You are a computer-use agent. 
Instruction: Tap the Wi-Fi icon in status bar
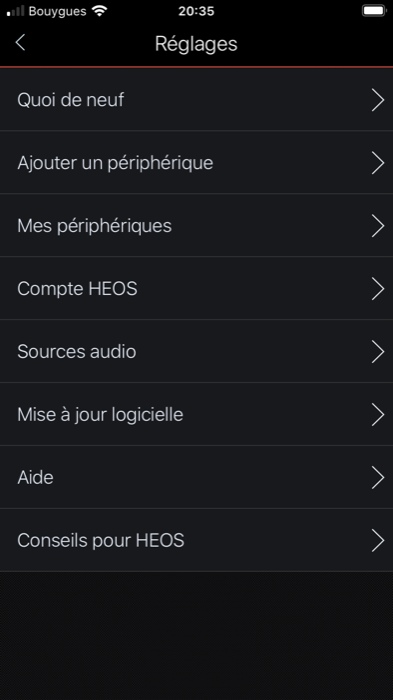(x=99, y=11)
